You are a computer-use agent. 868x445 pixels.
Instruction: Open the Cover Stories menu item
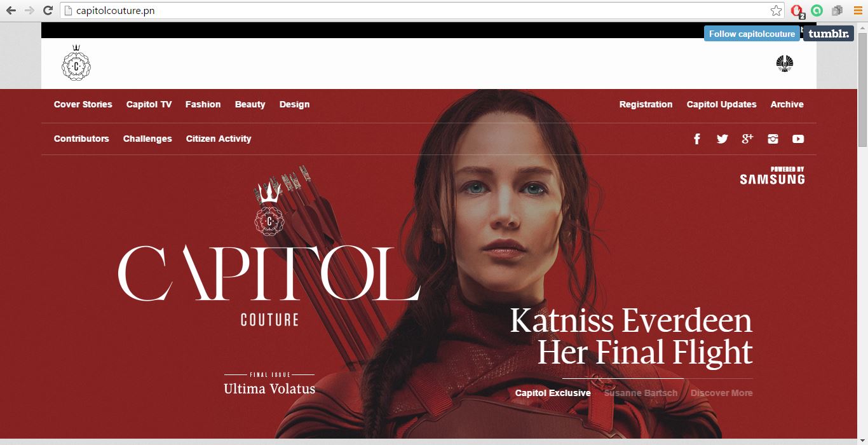click(83, 104)
